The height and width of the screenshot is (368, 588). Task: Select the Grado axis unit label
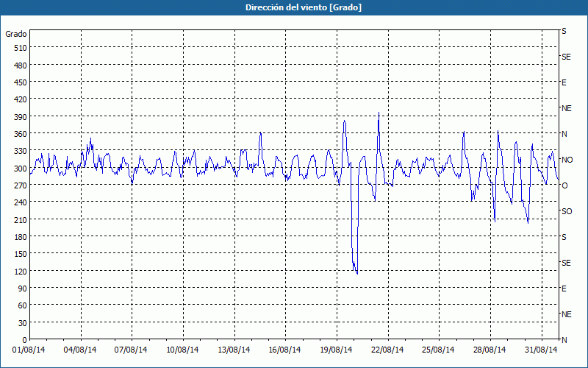click(x=16, y=34)
